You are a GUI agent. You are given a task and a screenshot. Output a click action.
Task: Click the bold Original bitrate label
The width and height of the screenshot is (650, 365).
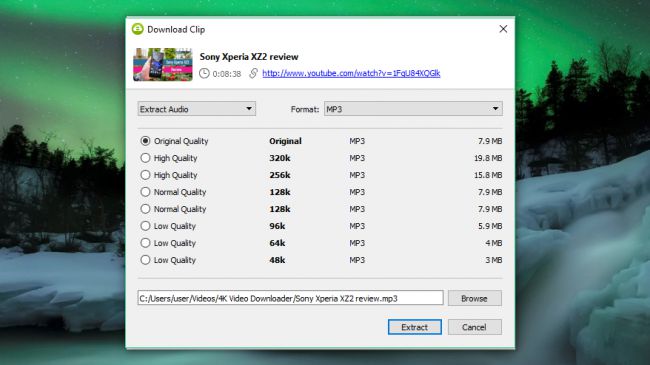coord(285,141)
